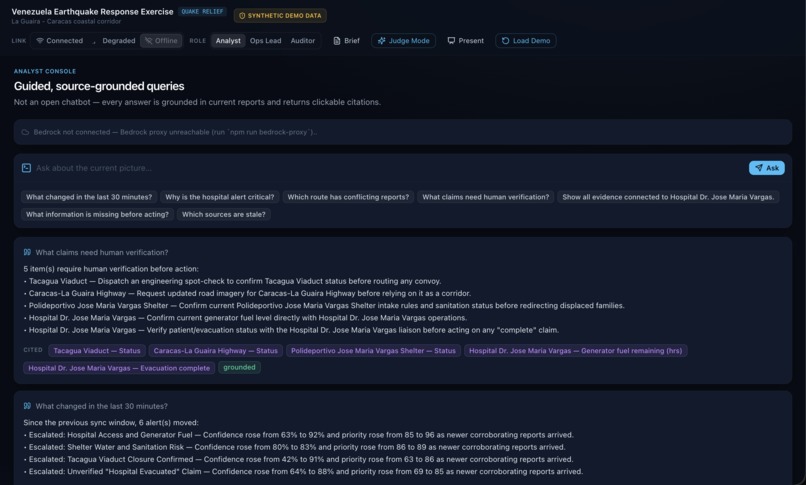Click the shield icon in demo data badge
The image size is (806, 485).
242,15
